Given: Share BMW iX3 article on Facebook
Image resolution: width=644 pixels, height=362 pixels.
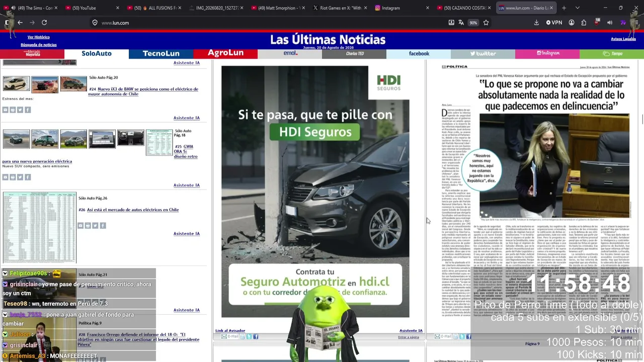Looking at the screenshot, I should (28, 110).
